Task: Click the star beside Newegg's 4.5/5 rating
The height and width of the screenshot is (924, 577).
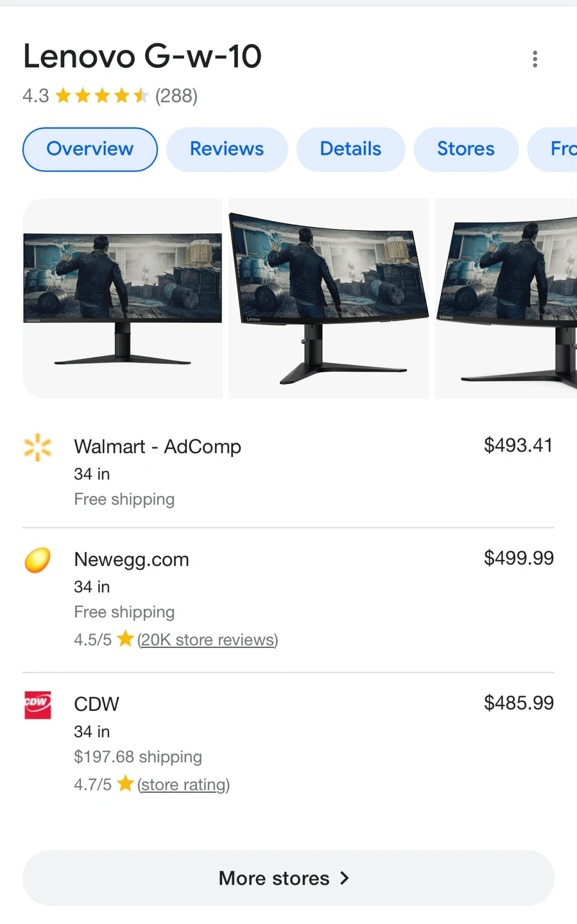Action: [x=125, y=639]
